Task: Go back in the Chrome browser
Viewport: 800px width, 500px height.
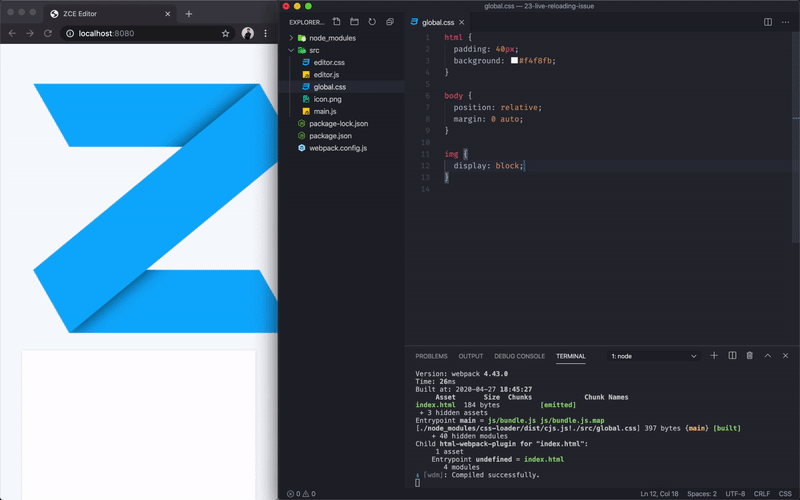Action: pos(12,33)
